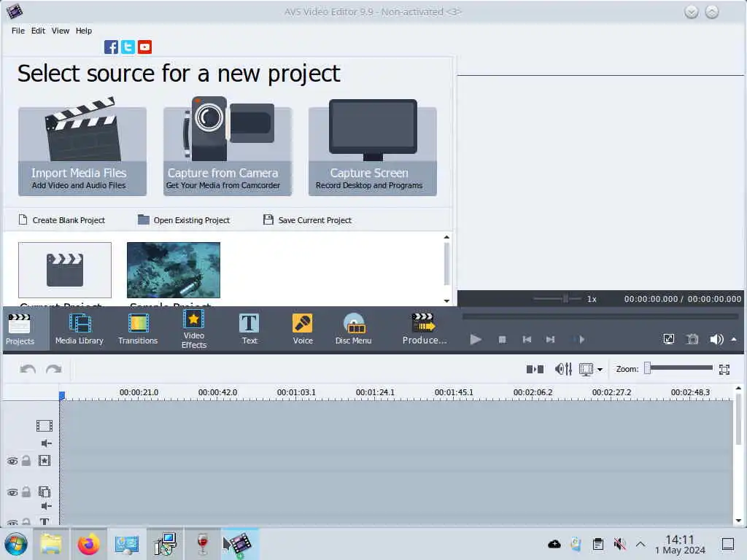This screenshot has width=747, height=560.
Task: Open view dropdown arrow beside monitor icon
Action: click(600, 370)
